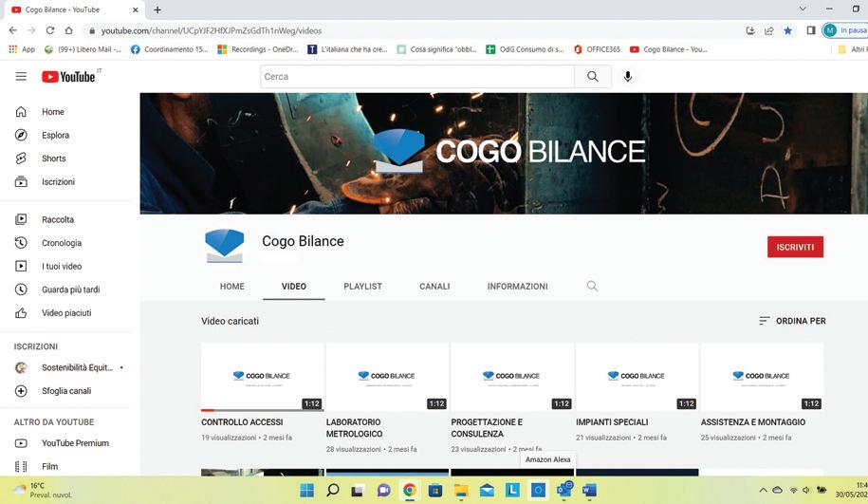This screenshot has height=504, width=868.
Task: Close the Cogo Bilance browser tab
Action: [135, 10]
